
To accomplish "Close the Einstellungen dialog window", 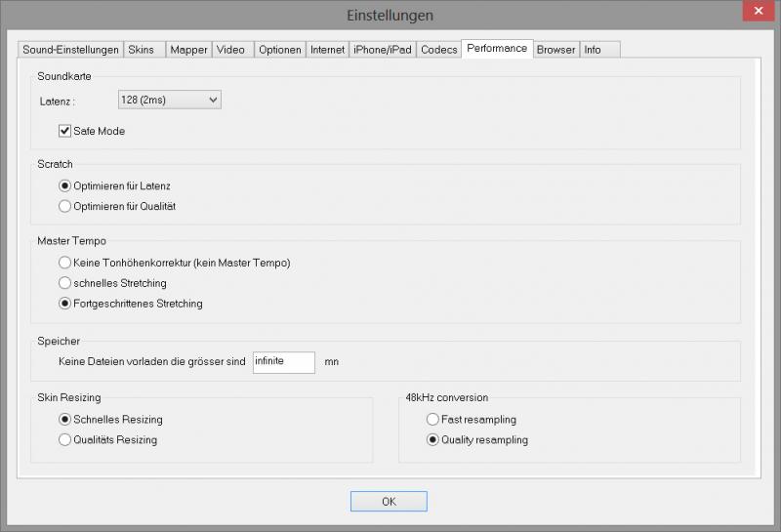I will [x=755, y=13].
